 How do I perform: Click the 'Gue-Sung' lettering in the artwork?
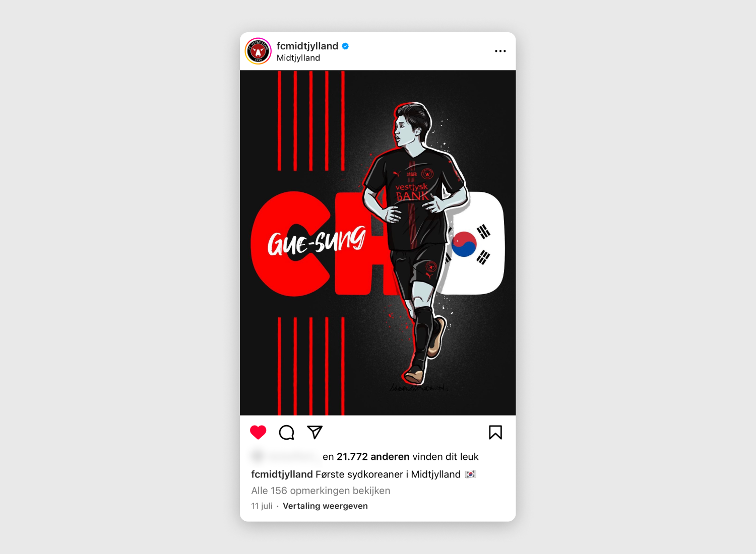(x=316, y=241)
